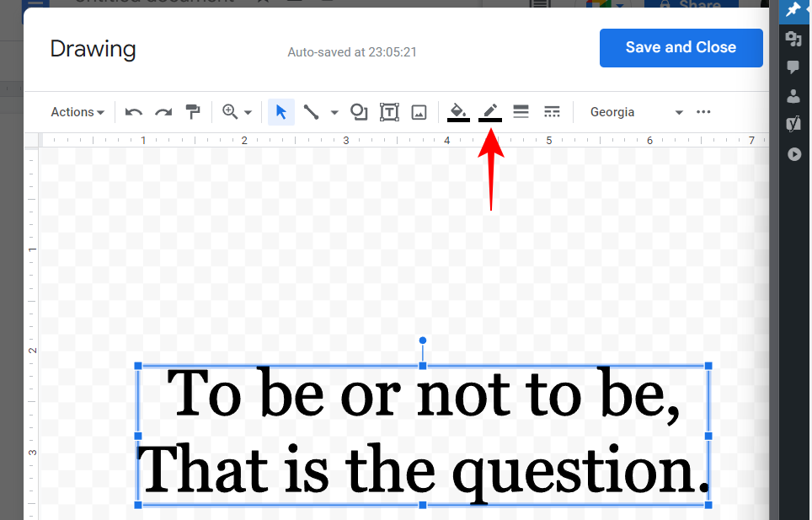Choose the Line drawing tool
Screen dimensions: 812x520
[311, 112]
